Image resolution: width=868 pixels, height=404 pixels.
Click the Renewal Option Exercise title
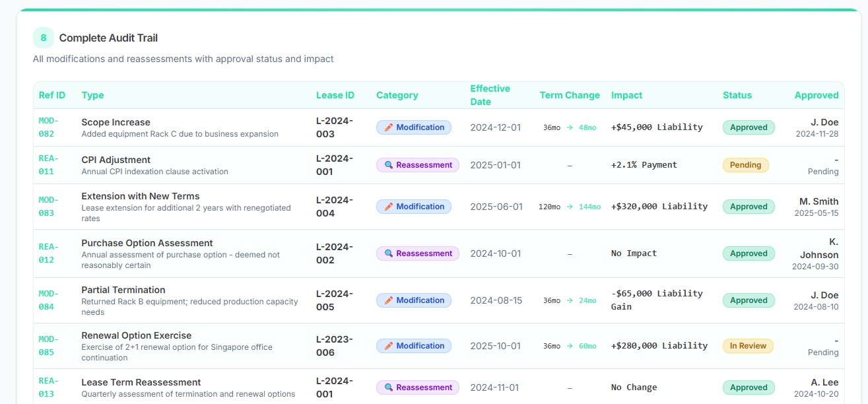coord(137,335)
